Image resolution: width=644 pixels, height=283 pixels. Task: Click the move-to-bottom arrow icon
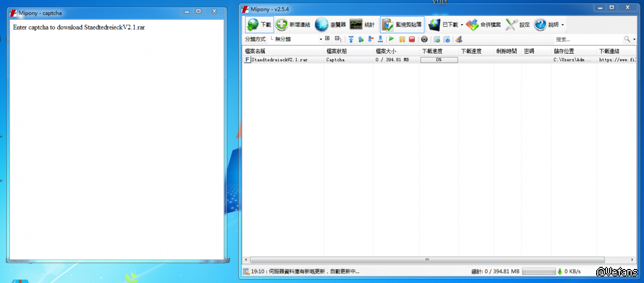click(x=380, y=39)
